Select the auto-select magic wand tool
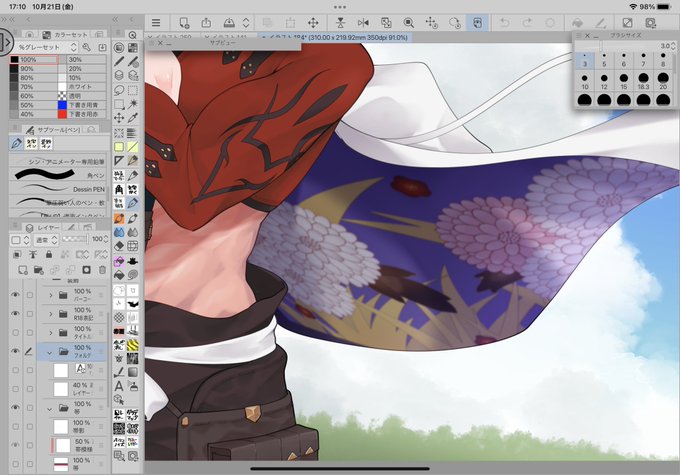This screenshot has height=475, width=680. click(133, 104)
